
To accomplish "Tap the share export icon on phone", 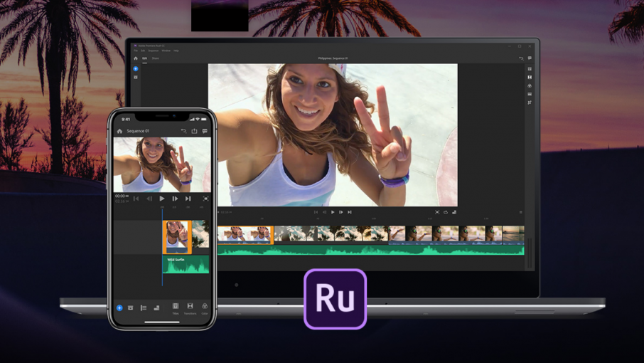I will (x=194, y=131).
